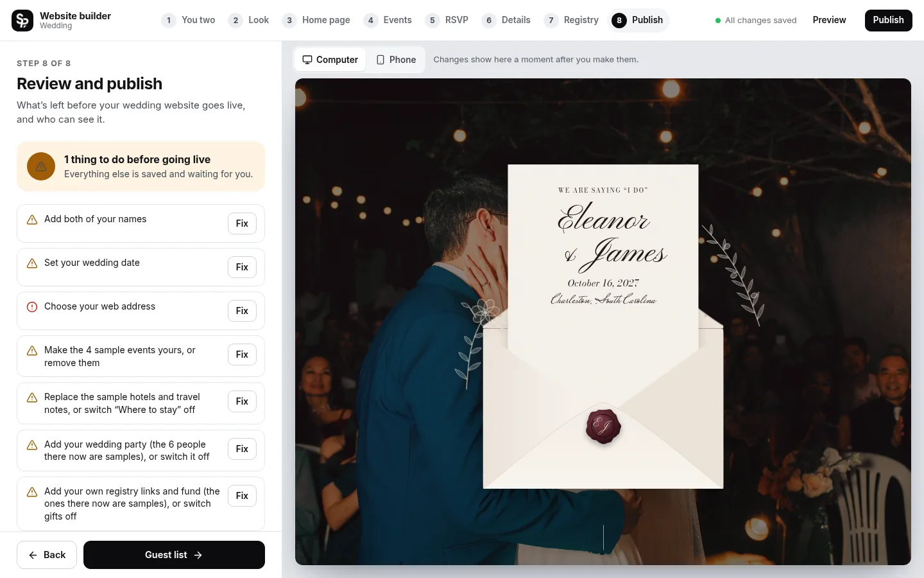Fix the sample hotels and travel item
This screenshot has height=578, width=924.
(x=242, y=401)
